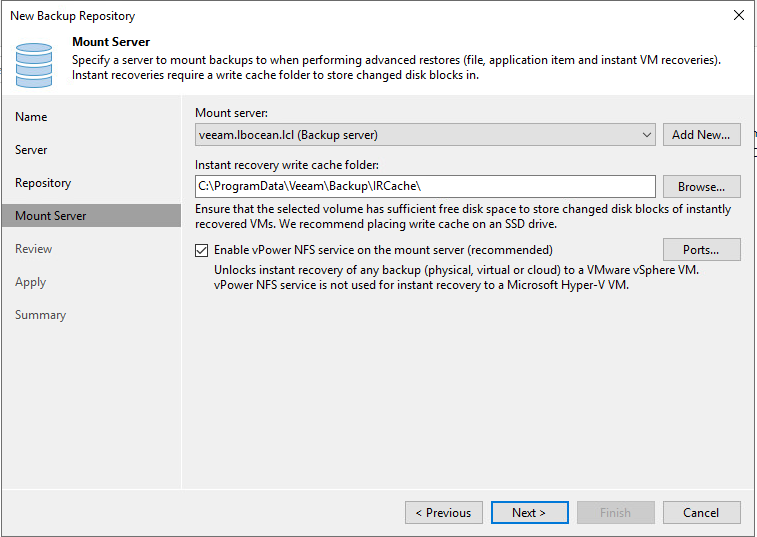Click the repository database icon in header

33,62
